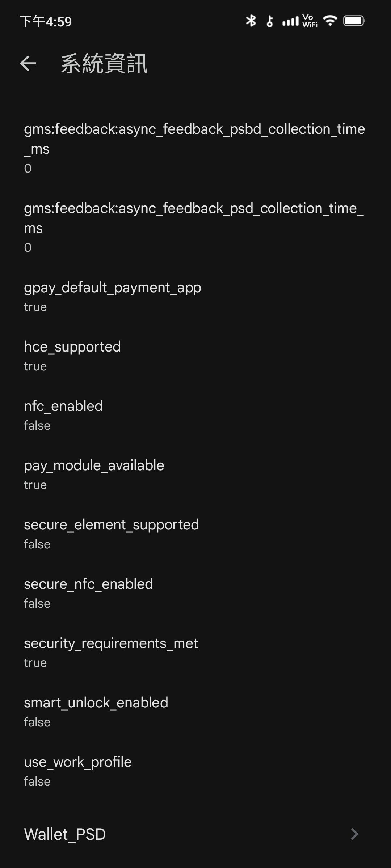Tap the cellular signal bars icon
391x868 pixels.
point(290,21)
